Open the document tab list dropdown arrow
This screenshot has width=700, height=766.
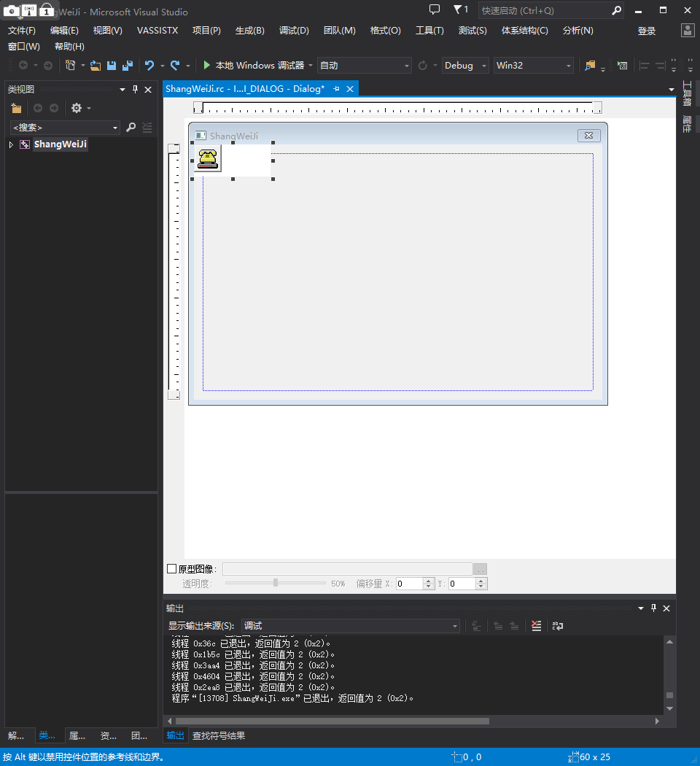tap(672, 90)
